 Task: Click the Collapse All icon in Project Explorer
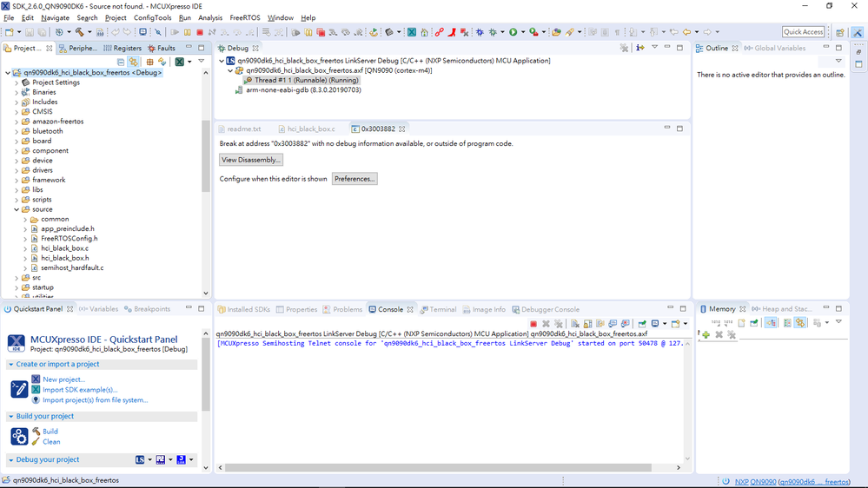[121, 62]
